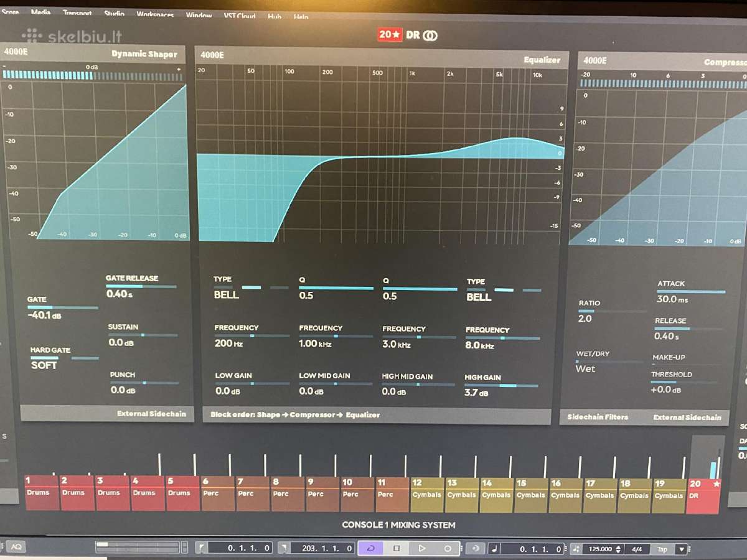Screen dimensions: 747x560
Task: Click the tempo stepper arrows beside 125.000
Action: [x=618, y=549]
